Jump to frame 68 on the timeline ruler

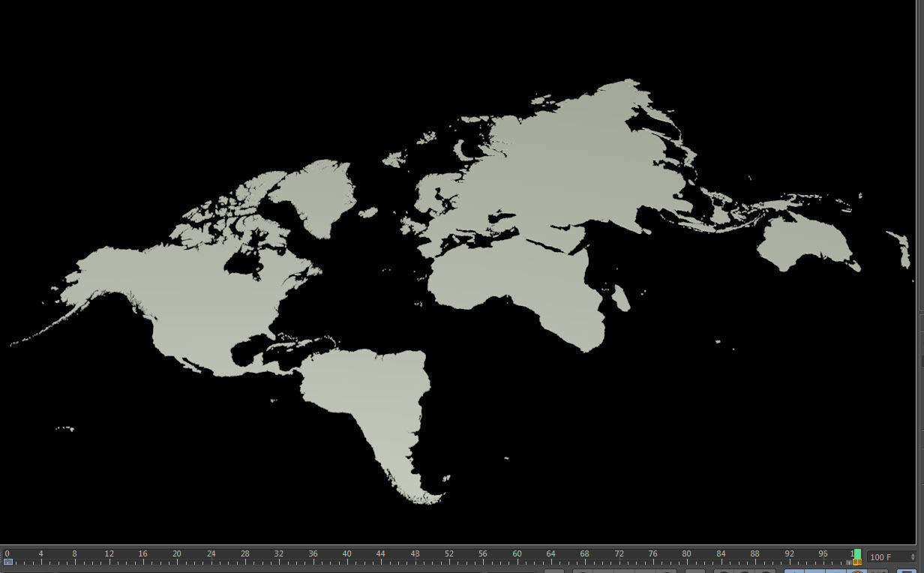(584, 553)
